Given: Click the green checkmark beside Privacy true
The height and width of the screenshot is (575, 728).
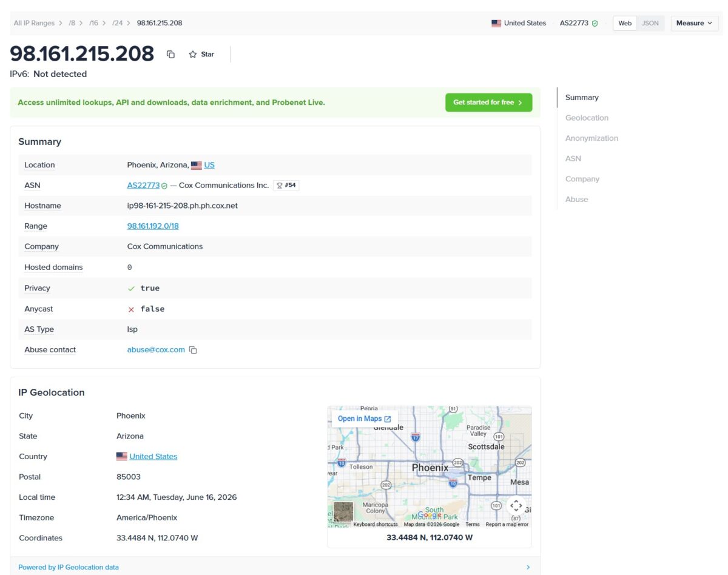Looking at the screenshot, I should click(x=131, y=289).
